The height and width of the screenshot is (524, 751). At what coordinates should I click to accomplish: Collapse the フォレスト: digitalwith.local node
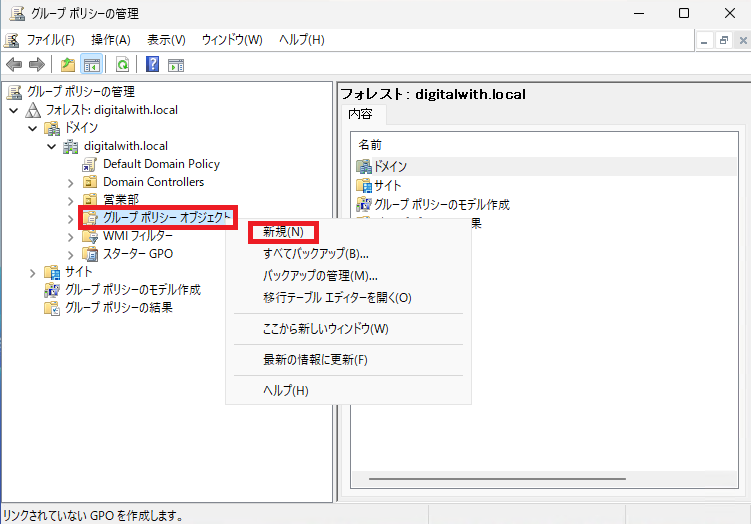tap(13, 111)
